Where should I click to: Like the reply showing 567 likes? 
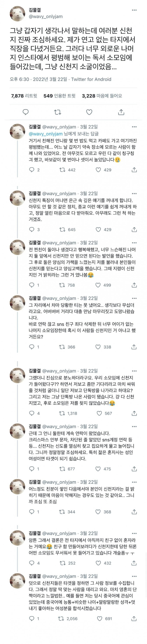coord(99,413)
